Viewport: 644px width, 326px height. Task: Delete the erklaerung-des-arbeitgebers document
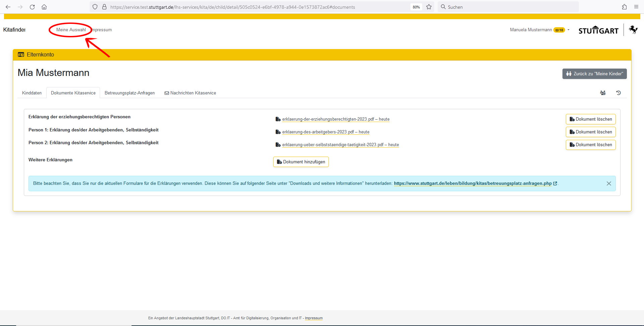coord(590,132)
